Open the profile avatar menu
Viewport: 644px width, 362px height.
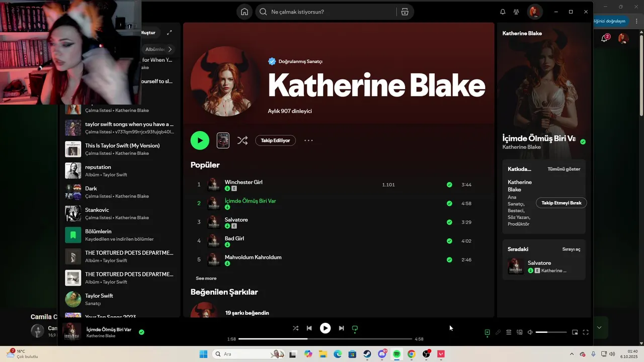(534, 12)
